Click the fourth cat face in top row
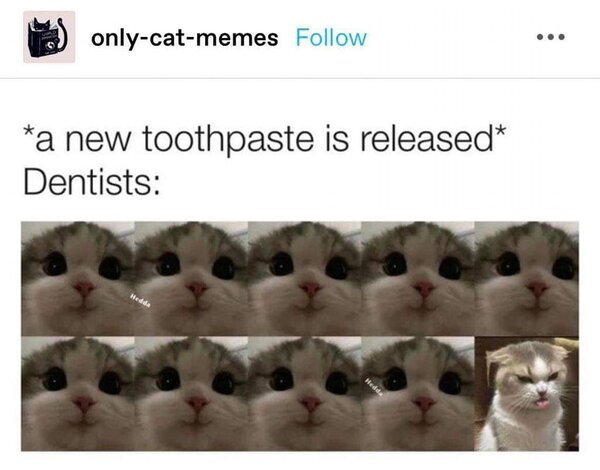The width and height of the screenshot is (600, 470). point(418,279)
